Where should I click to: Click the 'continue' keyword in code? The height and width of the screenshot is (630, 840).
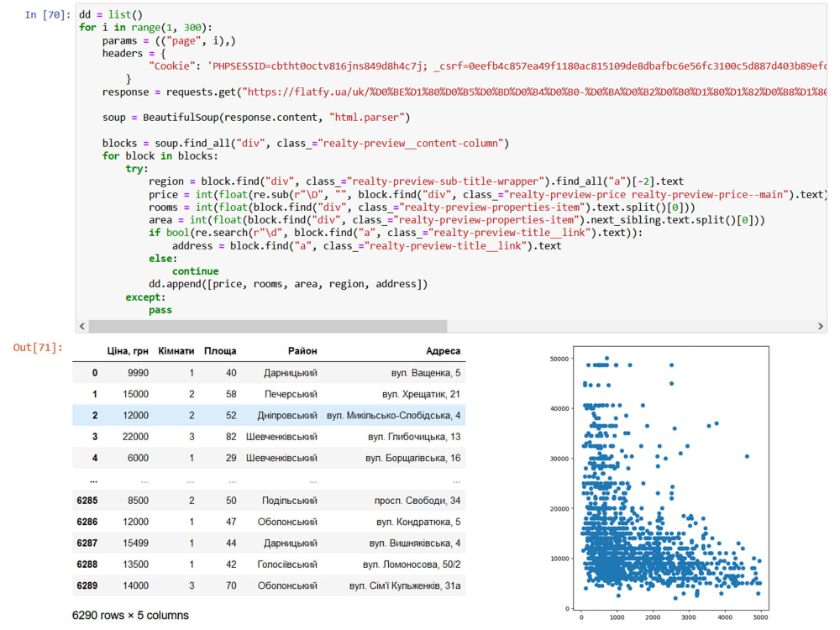point(196,271)
